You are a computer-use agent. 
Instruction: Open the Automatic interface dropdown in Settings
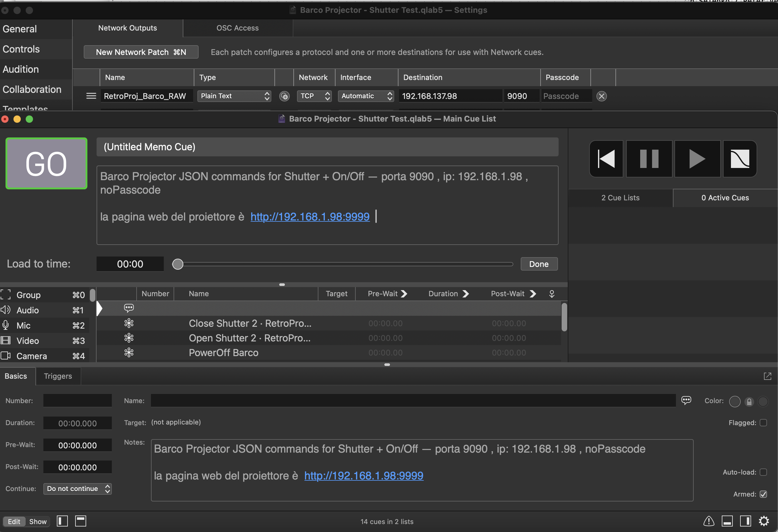[x=366, y=96]
